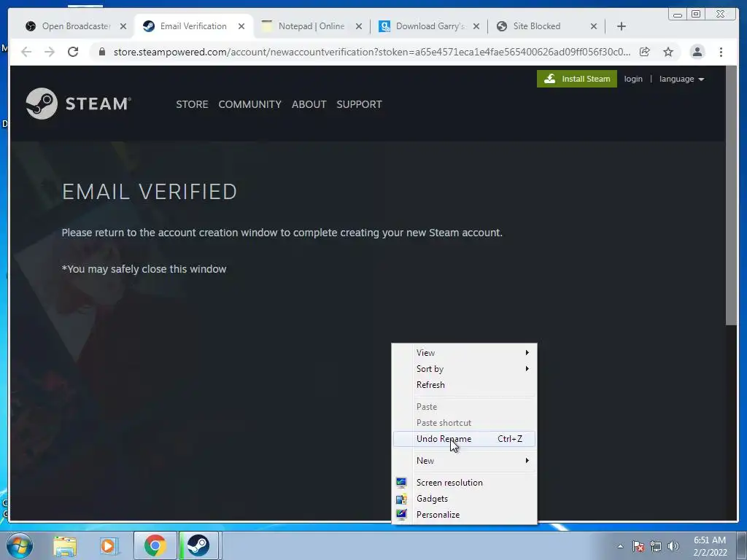Screen dimensions: 747x560
Task: Choose Refresh from the context menu
Action: pos(464,385)
